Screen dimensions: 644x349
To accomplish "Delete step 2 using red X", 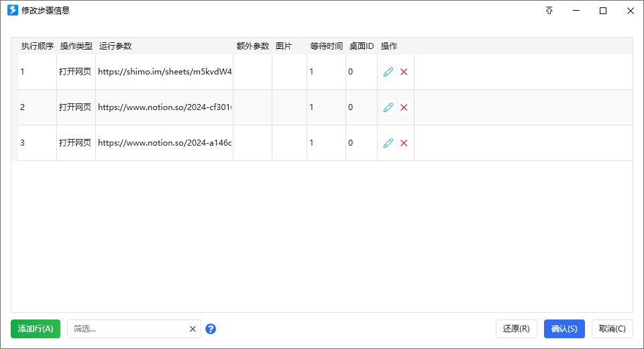I will 404,107.
